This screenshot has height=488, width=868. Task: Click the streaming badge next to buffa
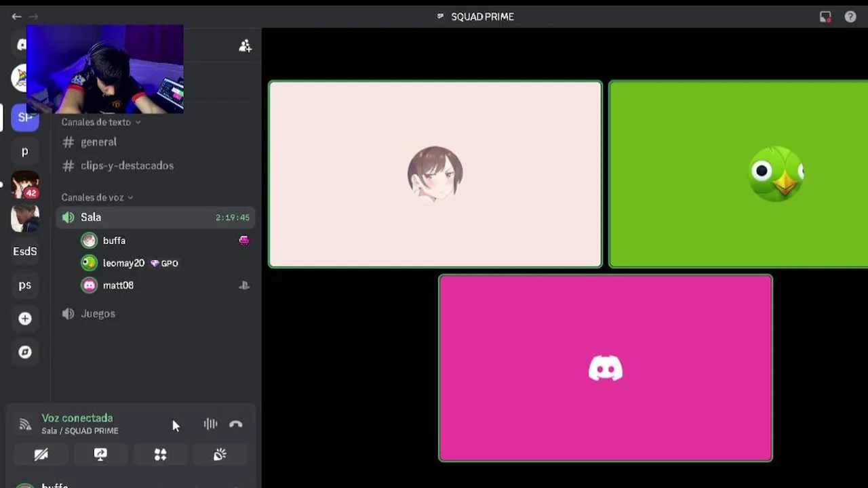(x=244, y=241)
